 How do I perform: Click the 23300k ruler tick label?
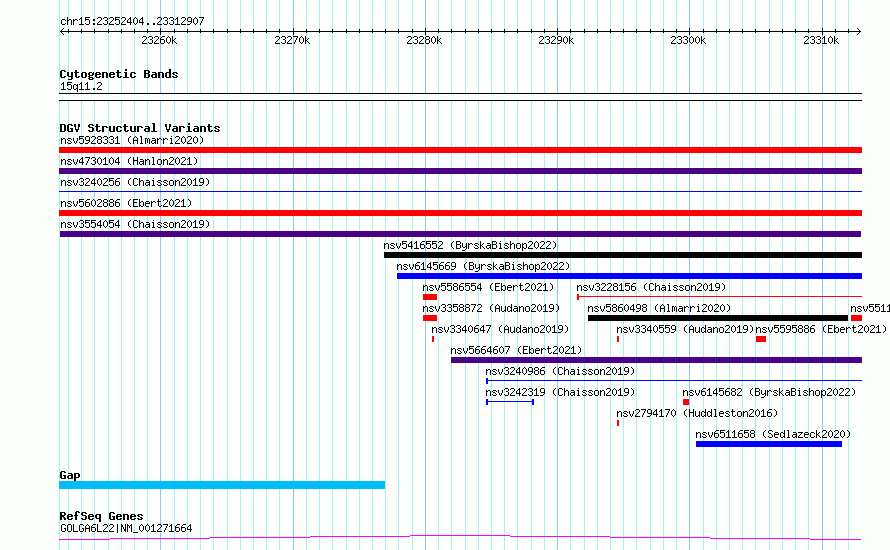[689, 40]
